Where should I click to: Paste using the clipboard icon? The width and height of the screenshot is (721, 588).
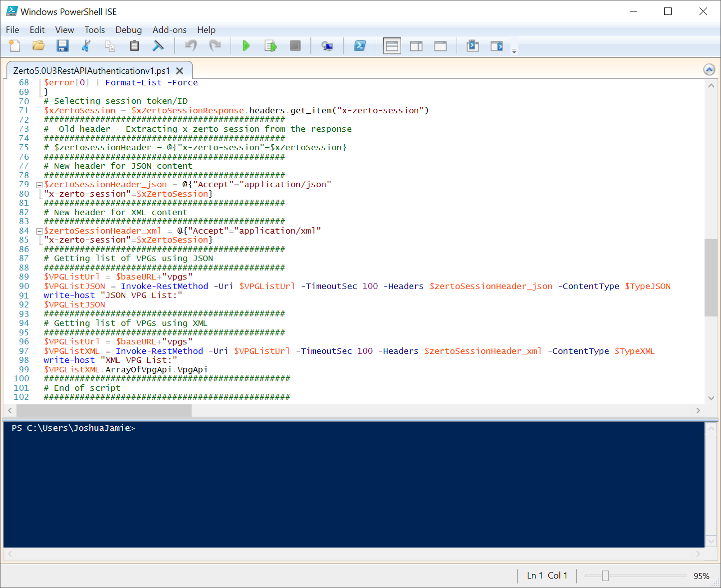(134, 46)
